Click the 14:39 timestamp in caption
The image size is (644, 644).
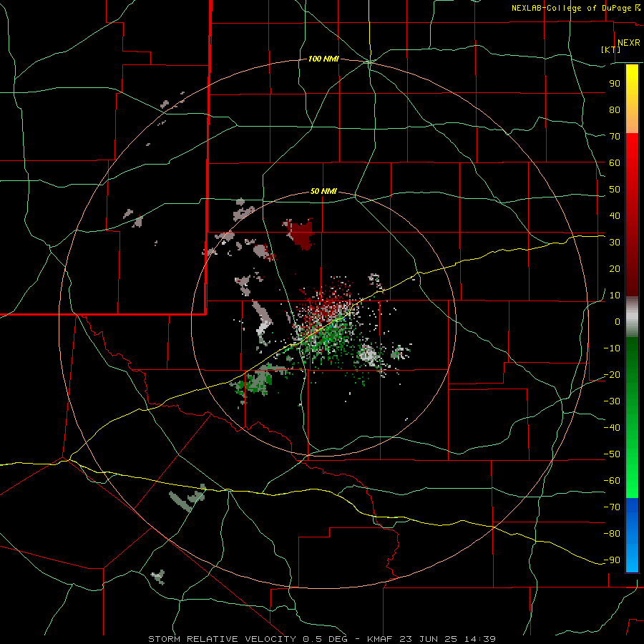(480, 639)
